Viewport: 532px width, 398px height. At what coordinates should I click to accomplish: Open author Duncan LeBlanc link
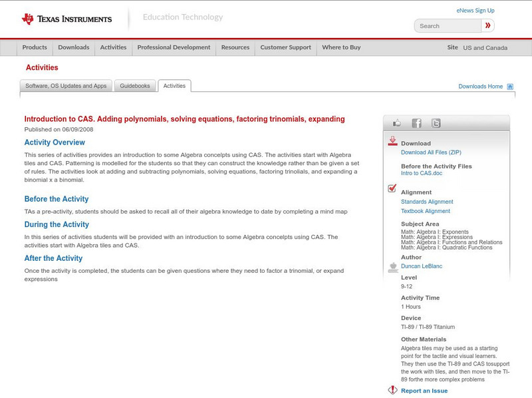(x=422, y=266)
